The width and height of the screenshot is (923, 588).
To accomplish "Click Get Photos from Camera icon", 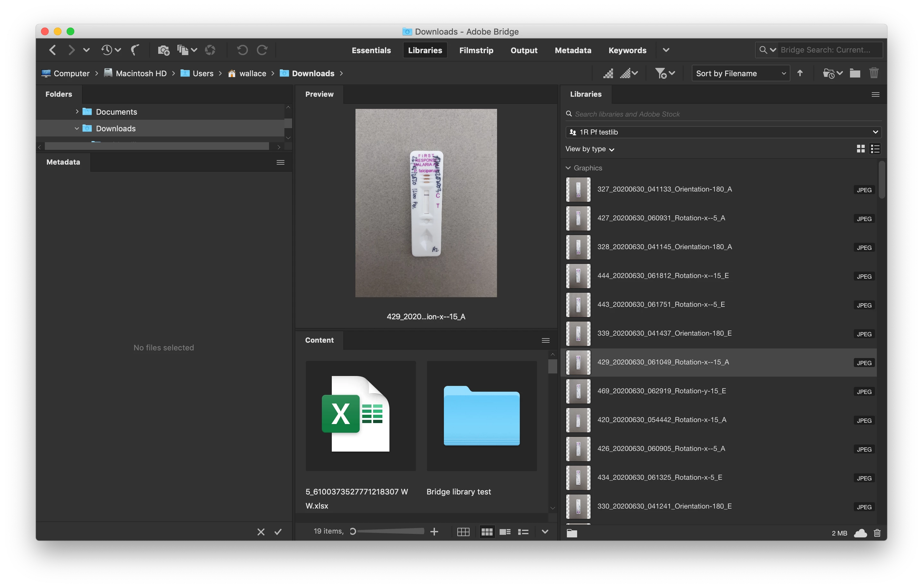I will (x=164, y=50).
